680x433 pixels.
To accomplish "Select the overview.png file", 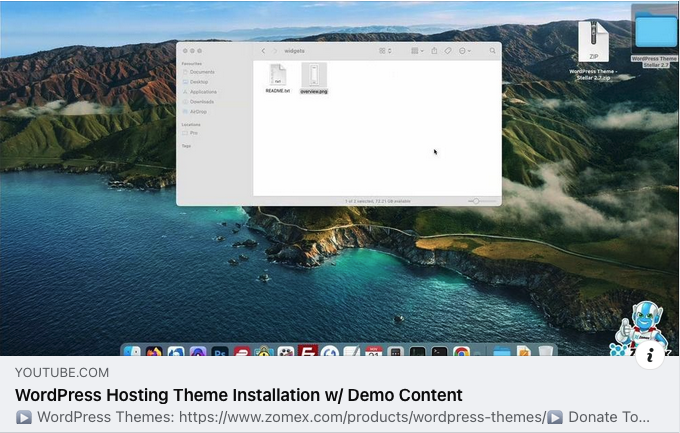I will (314, 78).
